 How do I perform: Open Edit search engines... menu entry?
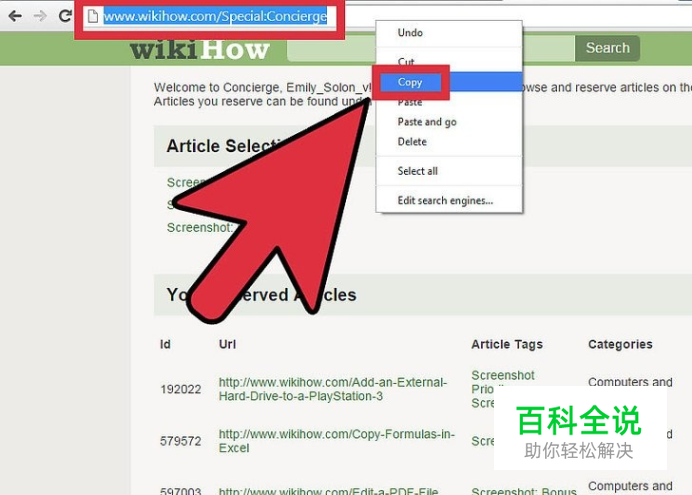click(449, 201)
